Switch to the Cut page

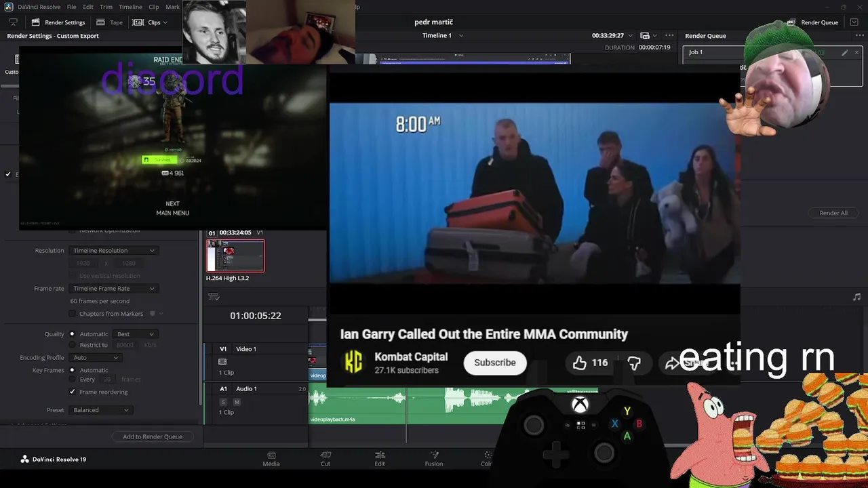[325, 459]
